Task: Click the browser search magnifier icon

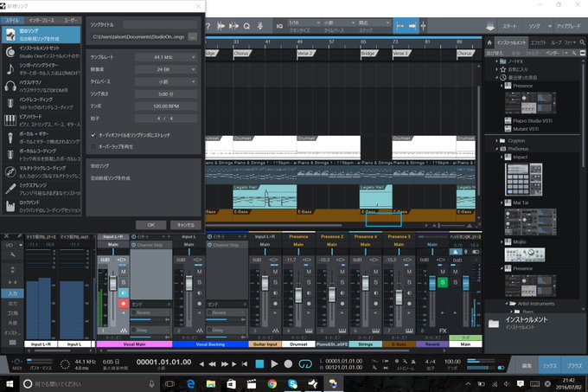Action: [x=582, y=42]
